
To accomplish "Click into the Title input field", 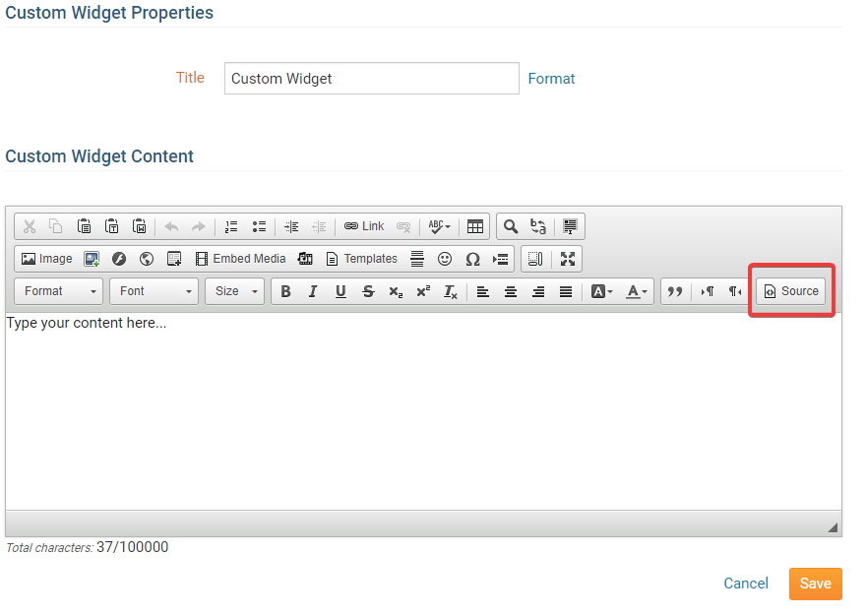I will pos(371,79).
